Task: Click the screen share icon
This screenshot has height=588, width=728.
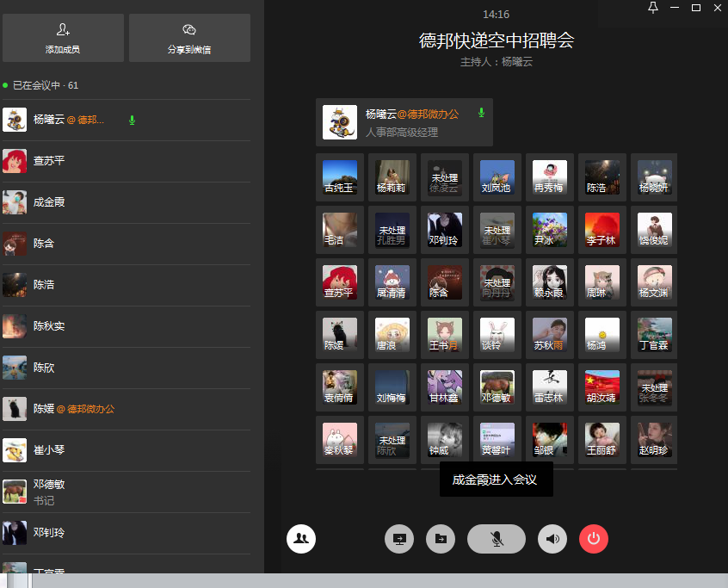Action: click(x=399, y=539)
